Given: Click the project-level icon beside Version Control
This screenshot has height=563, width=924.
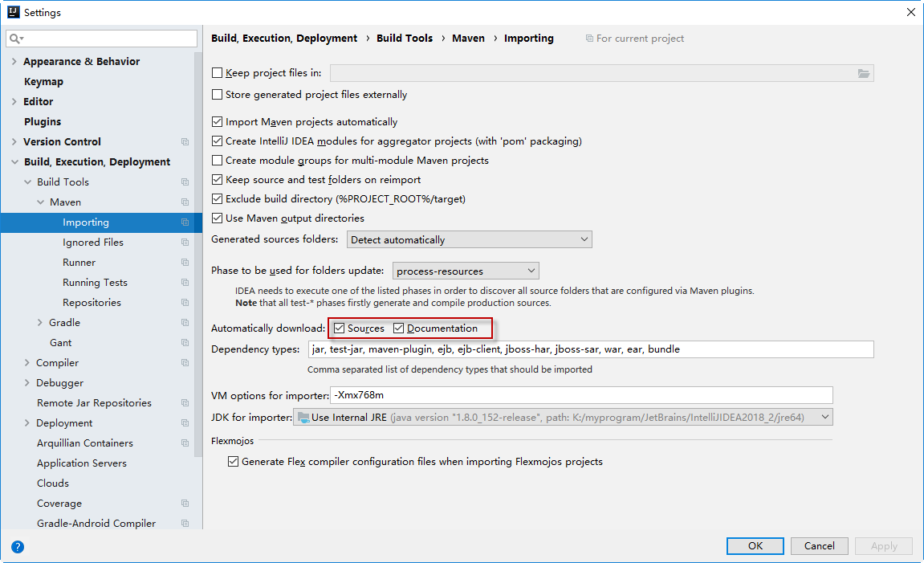Looking at the screenshot, I should (185, 142).
